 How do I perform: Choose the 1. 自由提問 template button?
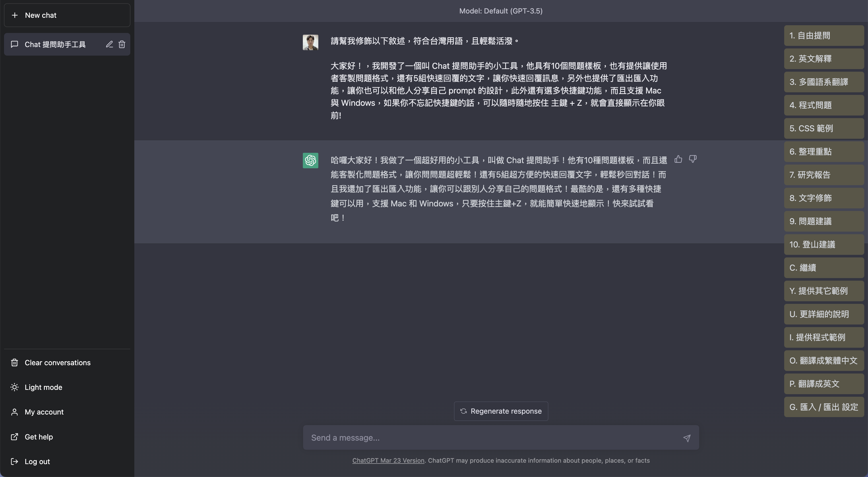click(824, 36)
